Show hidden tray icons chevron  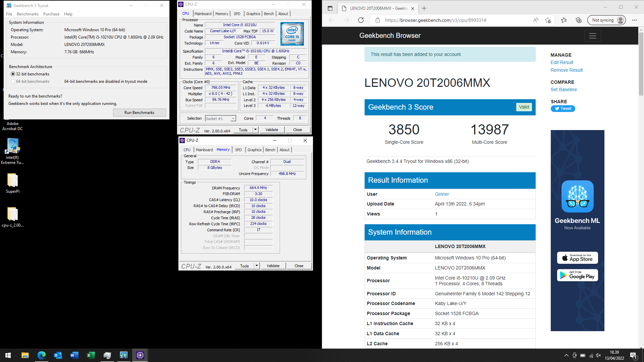coord(566,355)
